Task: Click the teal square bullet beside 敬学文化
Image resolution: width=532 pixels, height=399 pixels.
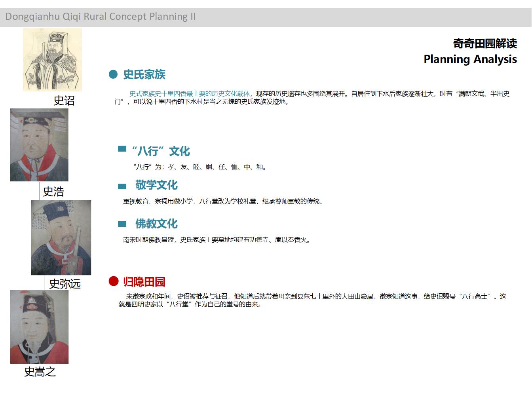Action: [122, 186]
